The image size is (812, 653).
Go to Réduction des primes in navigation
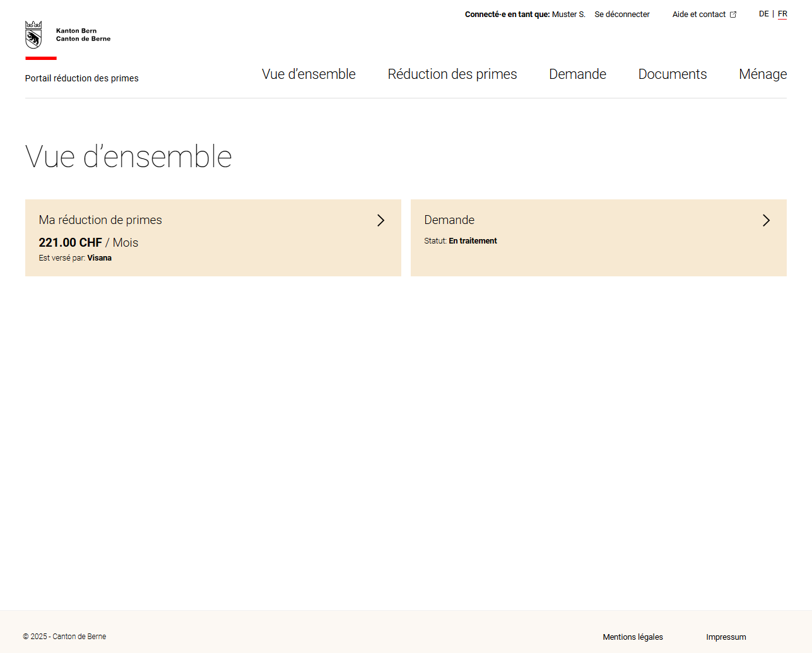[x=452, y=74]
